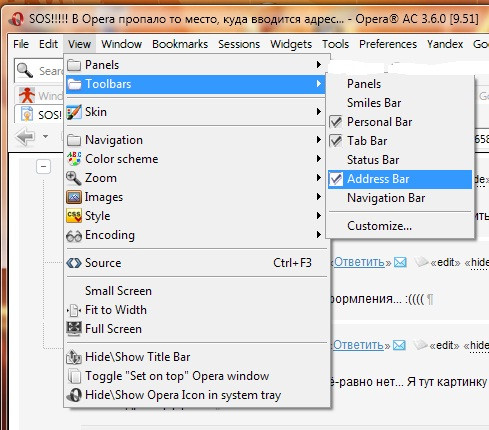Click the Color scheme ABC icon
The width and height of the screenshot is (489, 430).
click(74, 159)
